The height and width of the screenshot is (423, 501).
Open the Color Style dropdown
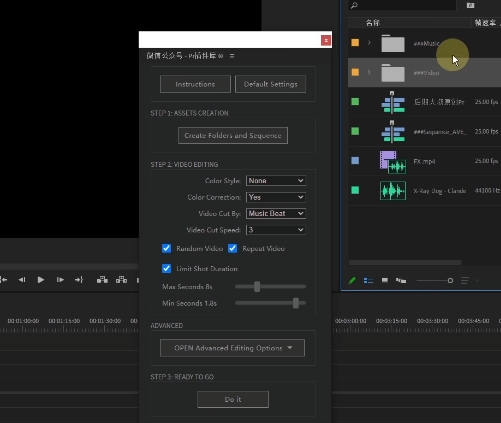click(276, 181)
